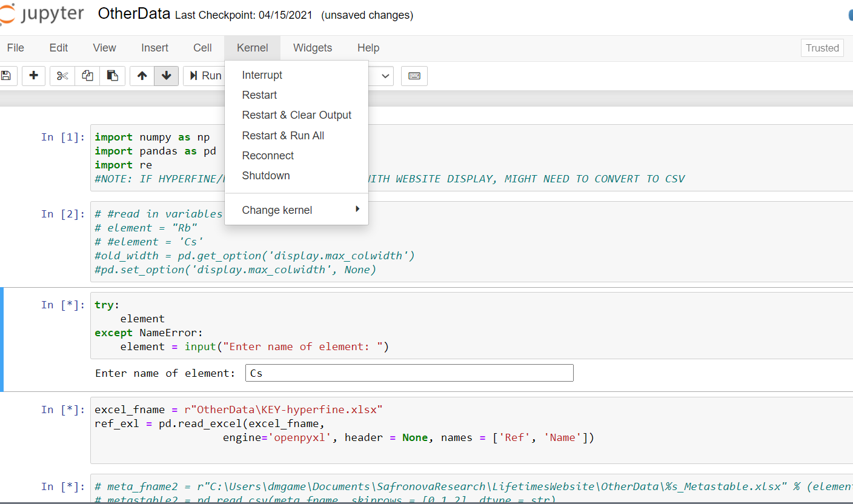Screen dimensions: 853x504
Task: Click 'Enter name of element:' output label
Action: pos(165,373)
